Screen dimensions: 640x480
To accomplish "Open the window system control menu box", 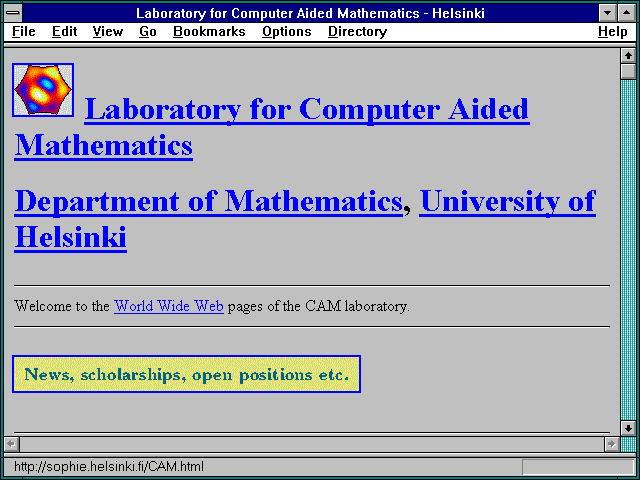I will (x=13, y=13).
